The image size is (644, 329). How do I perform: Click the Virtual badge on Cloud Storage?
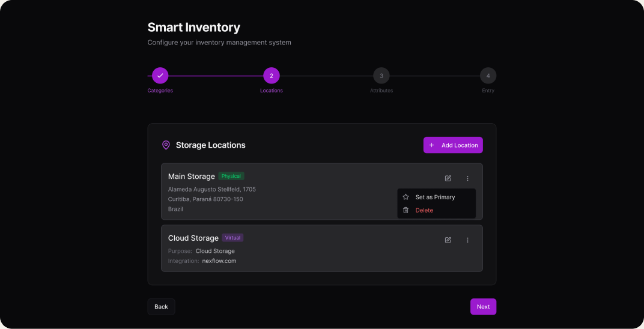(x=232, y=238)
